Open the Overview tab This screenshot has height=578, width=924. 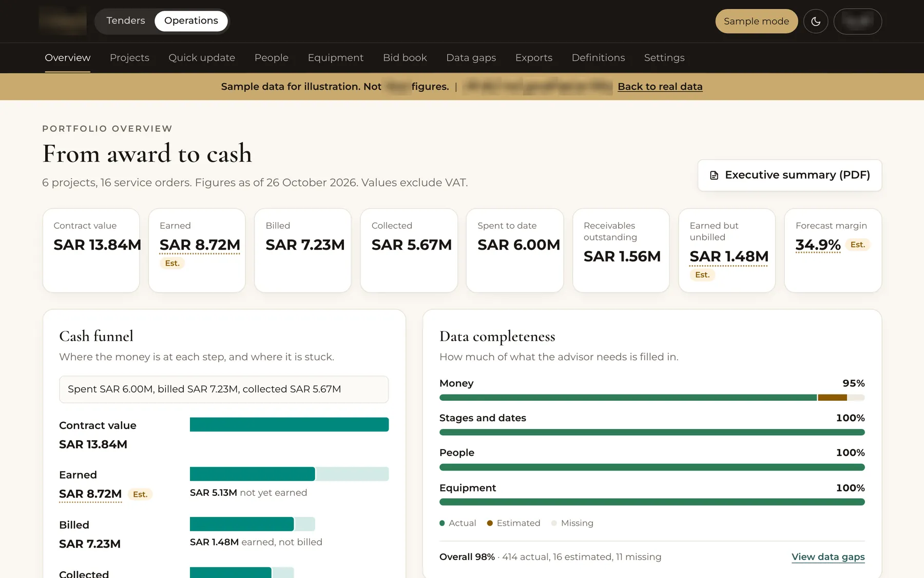[68, 58]
